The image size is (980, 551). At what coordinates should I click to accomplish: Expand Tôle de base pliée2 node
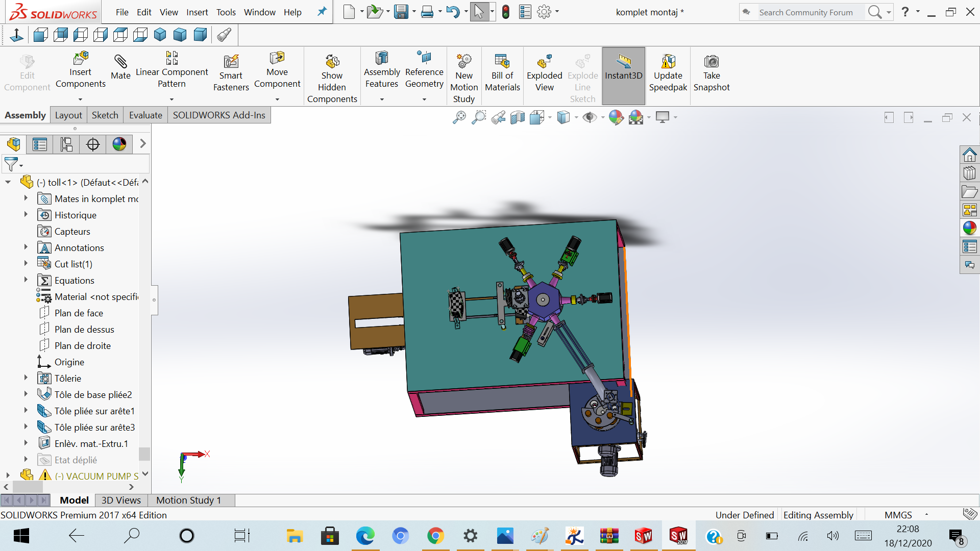point(26,394)
